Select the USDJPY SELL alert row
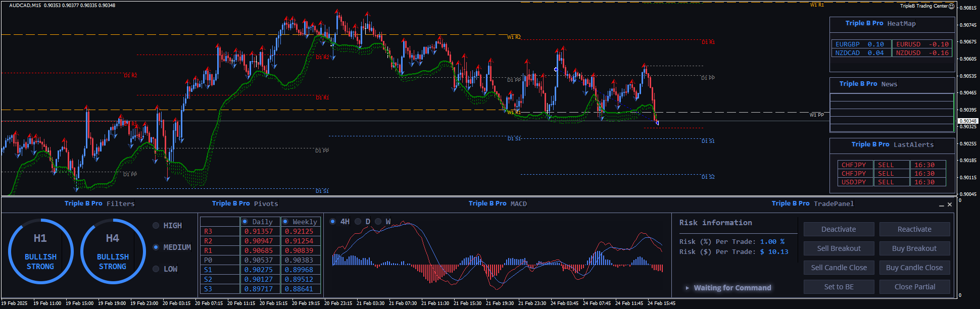The height and width of the screenshot is (309, 980). point(892,182)
